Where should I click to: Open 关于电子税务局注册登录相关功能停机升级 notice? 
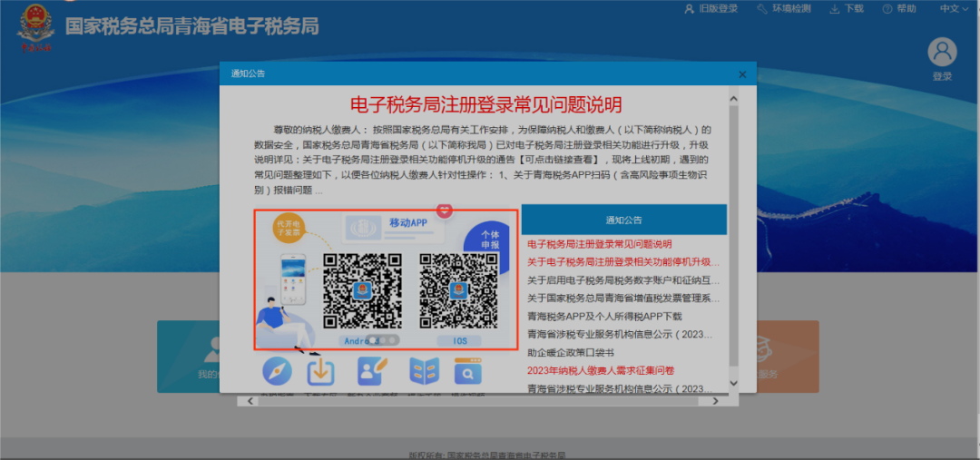[623, 262]
